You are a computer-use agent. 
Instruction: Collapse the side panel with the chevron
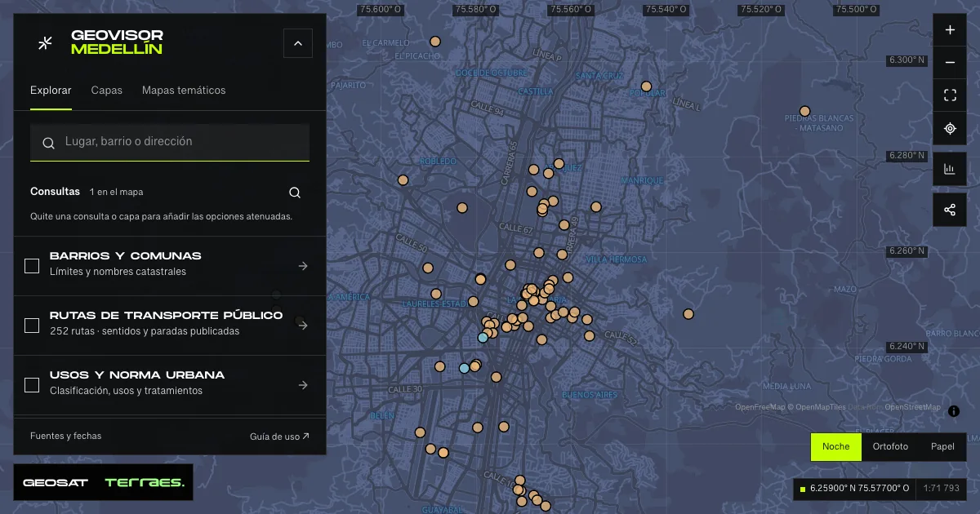[x=298, y=43]
